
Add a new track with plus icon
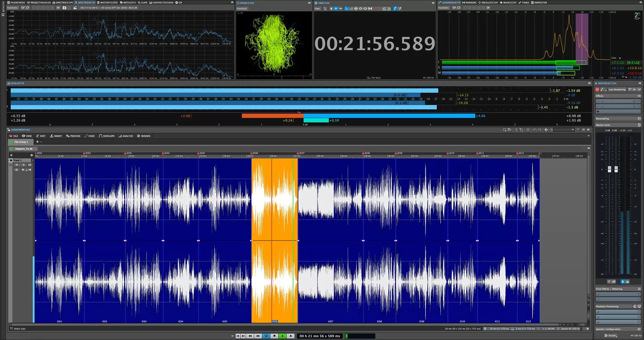[x=11, y=155]
